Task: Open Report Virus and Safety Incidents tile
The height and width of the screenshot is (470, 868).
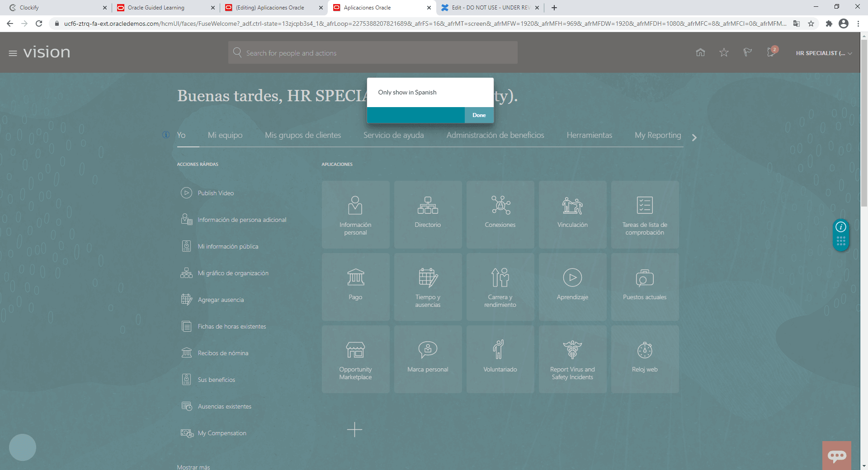Action: (x=573, y=359)
